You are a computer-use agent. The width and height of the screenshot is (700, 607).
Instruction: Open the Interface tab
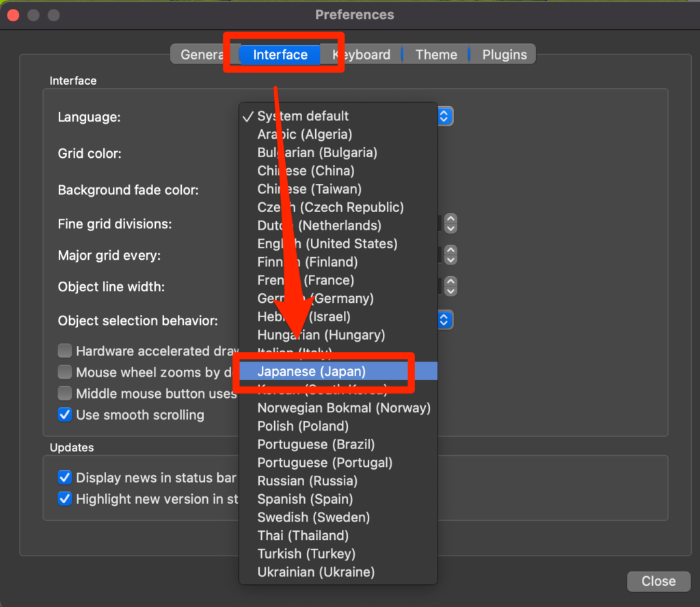click(x=280, y=55)
